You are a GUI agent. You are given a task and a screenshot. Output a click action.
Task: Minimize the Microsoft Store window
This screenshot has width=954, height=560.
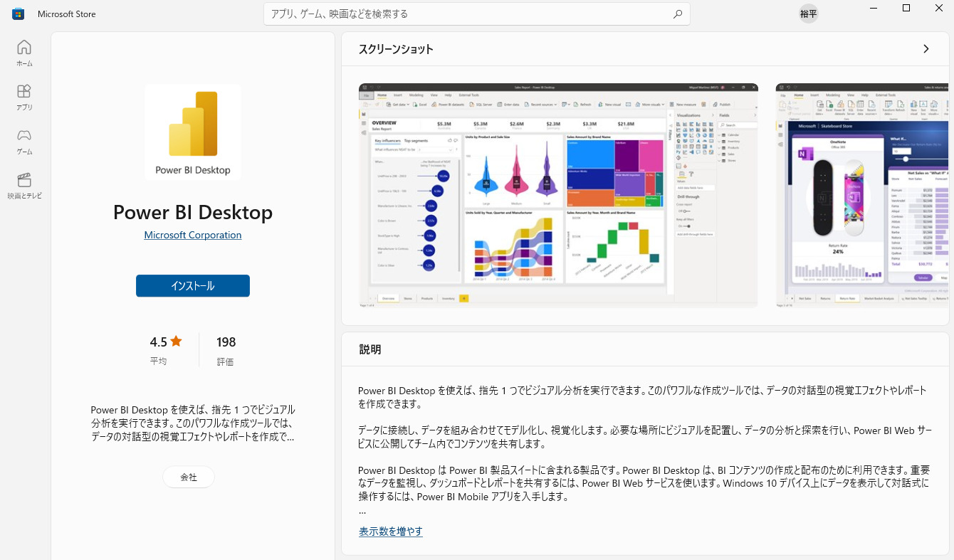(874, 8)
